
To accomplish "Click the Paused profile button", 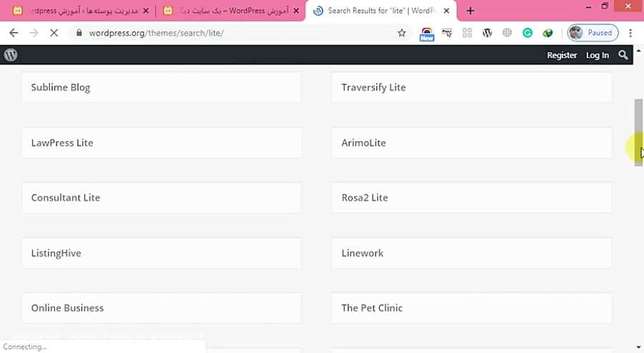I will [x=593, y=33].
